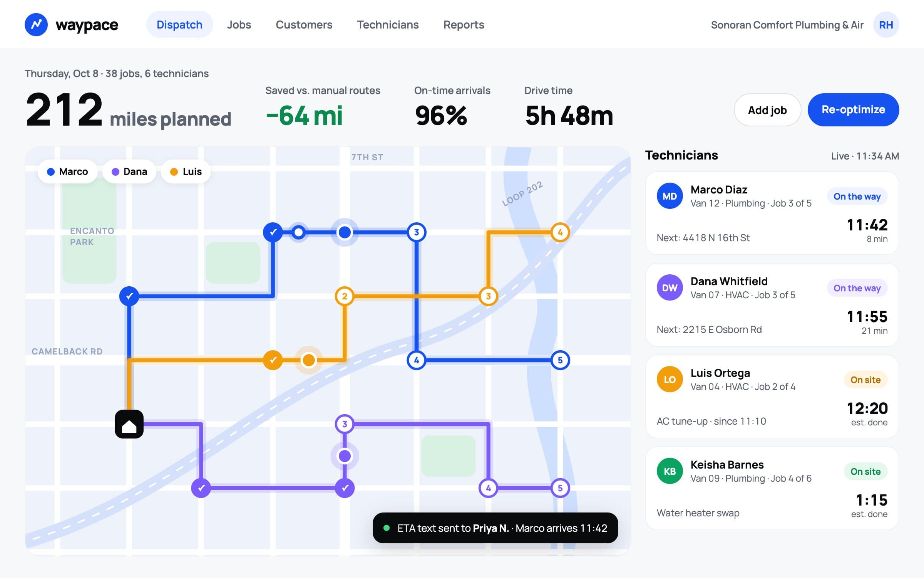
Task: Go to the Jobs tab
Action: (239, 25)
